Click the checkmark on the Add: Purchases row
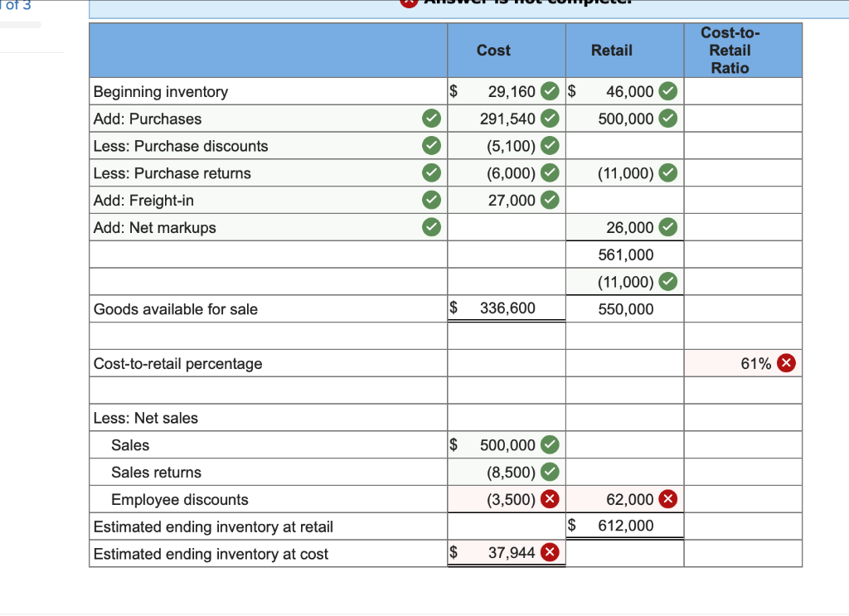 tap(431, 118)
